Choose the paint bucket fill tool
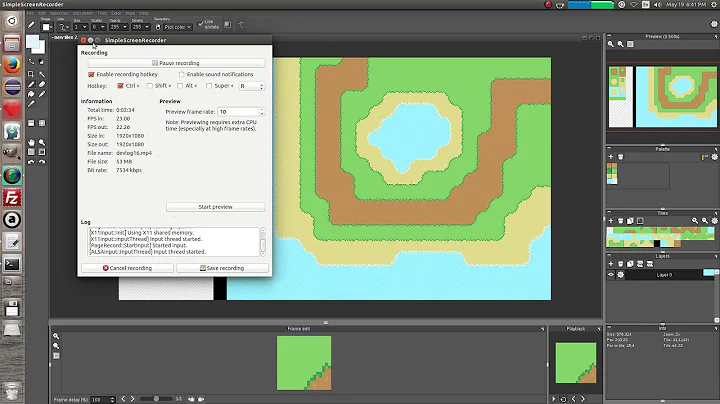 pos(31,94)
